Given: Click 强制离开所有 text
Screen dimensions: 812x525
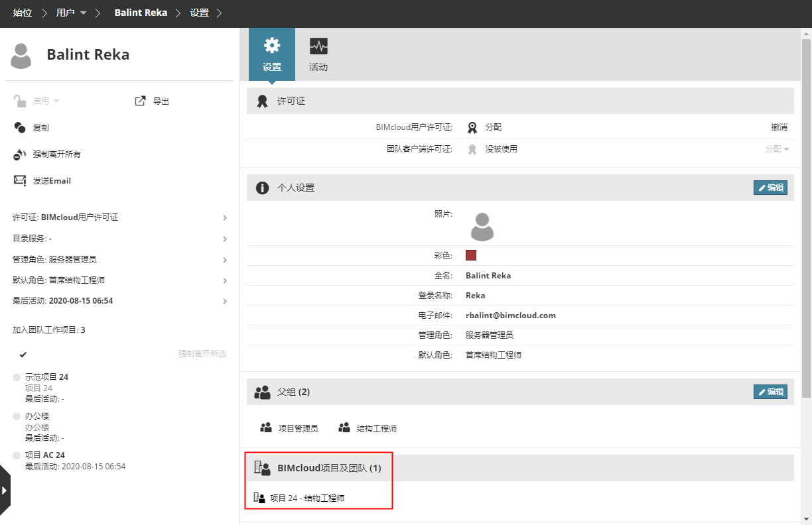Looking at the screenshot, I should pos(57,154).
